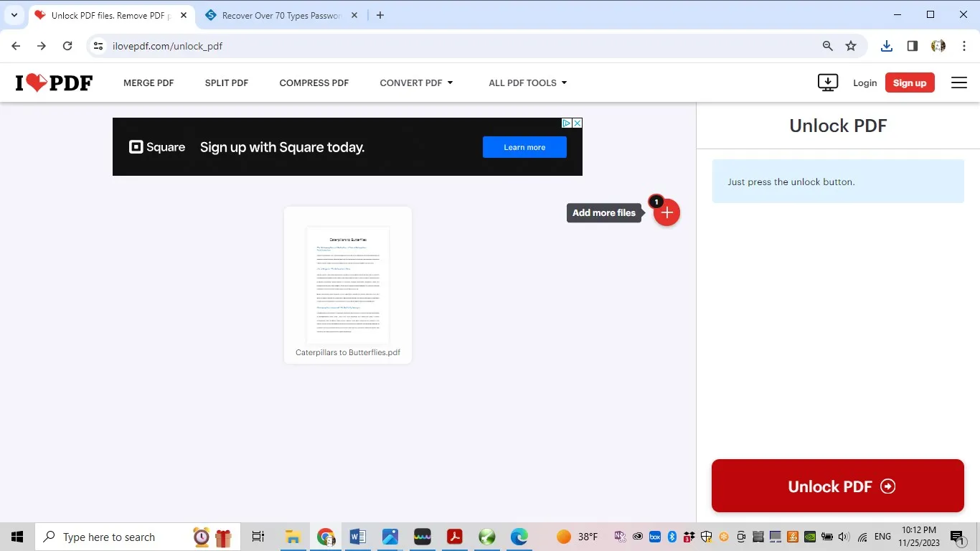The width and height of the screenshot is (980, 551).
Task: Launch Microsoft Word from the taskbar
Action: pyautogui.click(x=357, y=537)
